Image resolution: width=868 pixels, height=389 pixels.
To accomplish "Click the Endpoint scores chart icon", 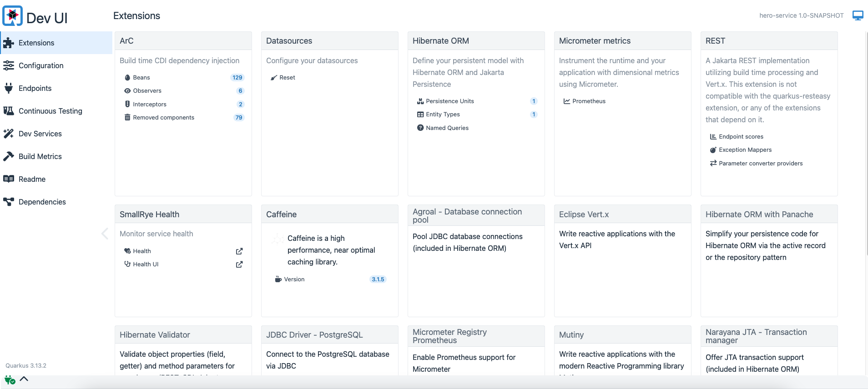I will pos(713,137).
